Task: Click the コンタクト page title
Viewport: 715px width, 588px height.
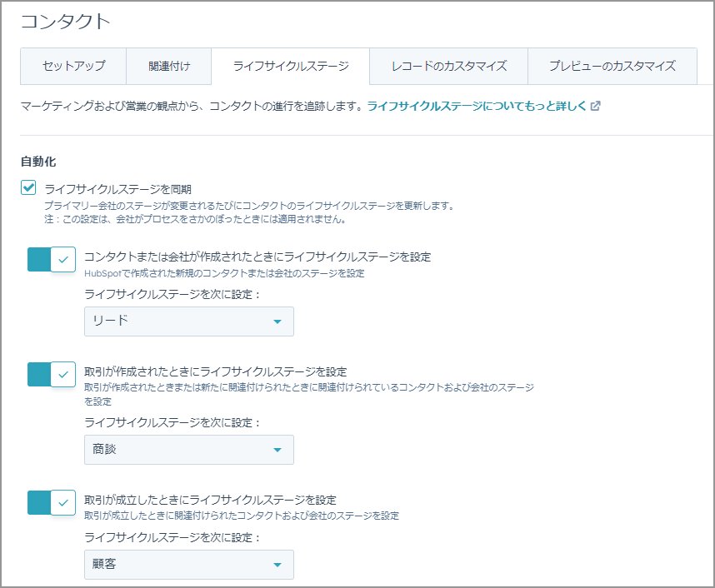Action: tap(66, 22)
